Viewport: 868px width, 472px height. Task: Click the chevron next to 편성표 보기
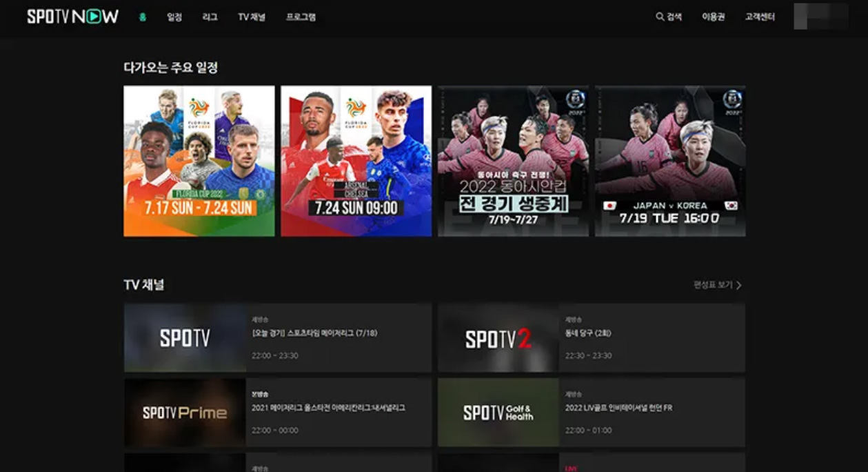point(739,285)
